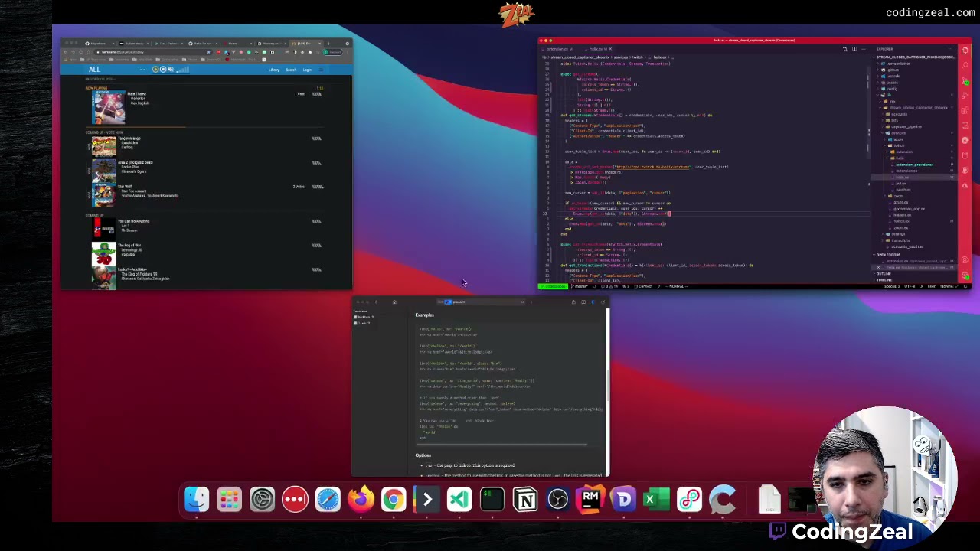
Task: Open Terminal from the dock
Action: [492, 500]
